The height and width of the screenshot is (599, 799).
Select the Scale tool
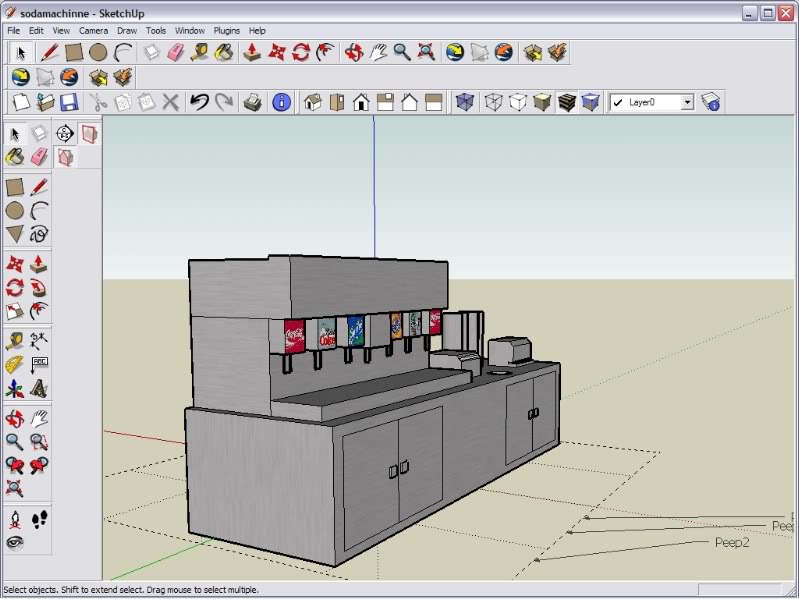(15, 311)
